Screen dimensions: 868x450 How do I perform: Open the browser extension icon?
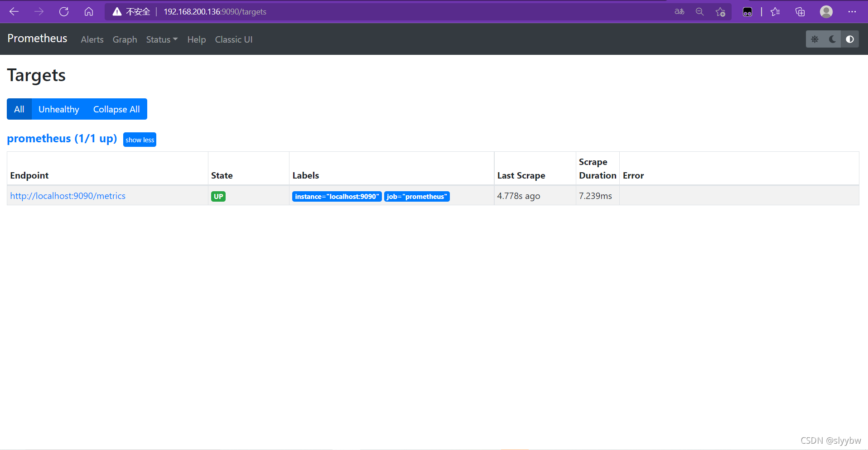point(747,12)
